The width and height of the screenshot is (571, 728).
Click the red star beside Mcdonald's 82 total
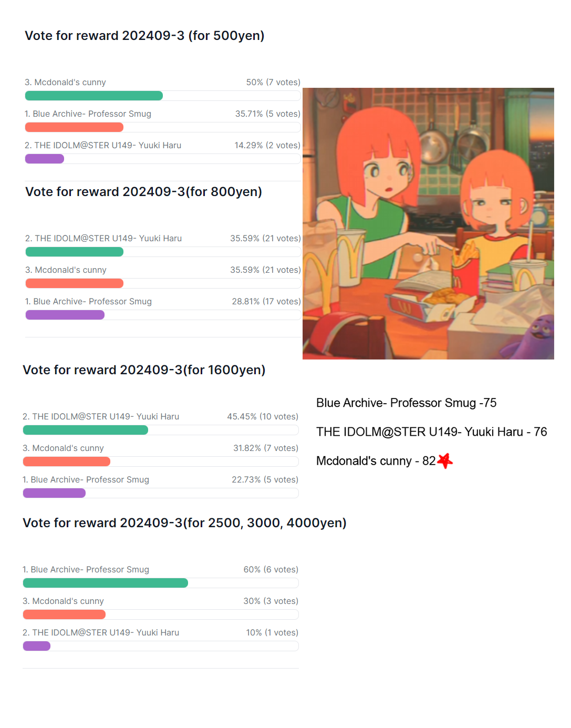[x=445, y=460]
